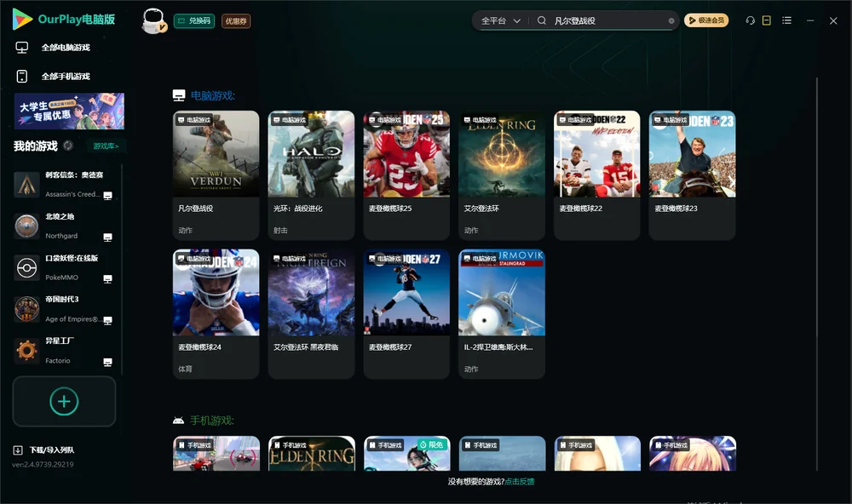Open the 游戏库 link
This screenshot has width=852, height=504.
[x=106, y=146]
